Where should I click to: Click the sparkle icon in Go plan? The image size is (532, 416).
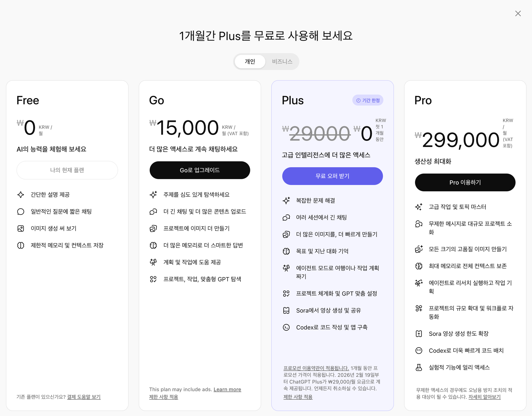click(153, 195)
